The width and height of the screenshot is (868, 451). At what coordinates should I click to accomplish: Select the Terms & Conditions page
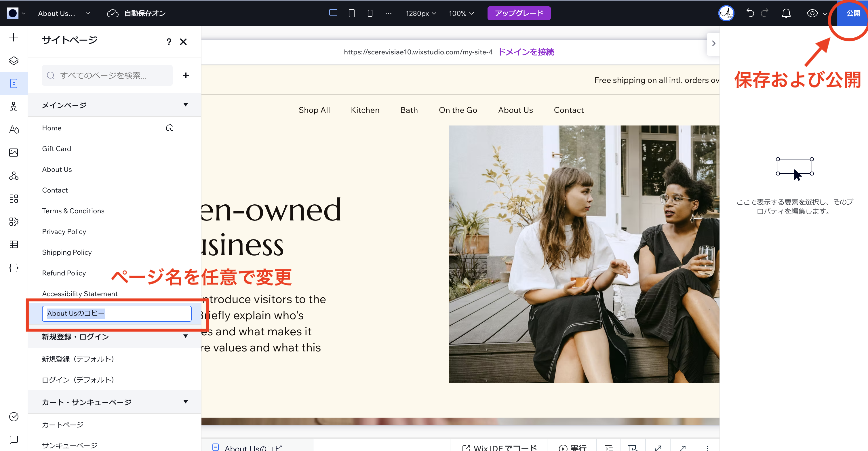pyautogui.click(x=73, y=211)
